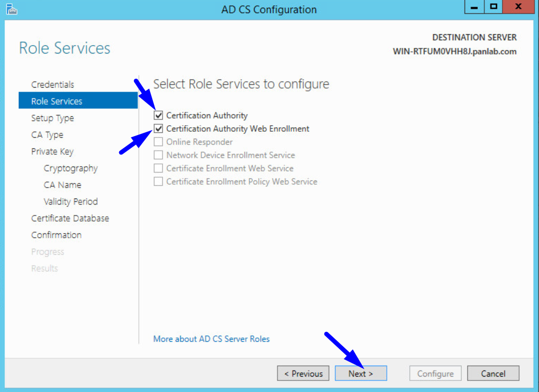Image resolution: width=539 pixels, height=392 pixels.
Task: Click the AD CS Configuration title bar icon
Action: 11,9
